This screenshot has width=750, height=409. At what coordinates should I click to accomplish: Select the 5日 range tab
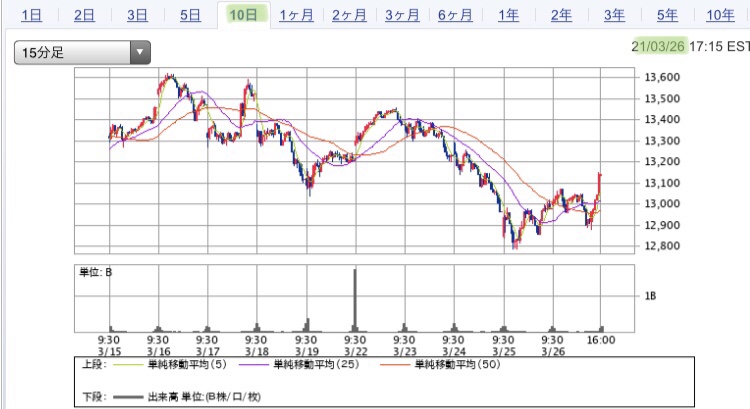[190, 15]
